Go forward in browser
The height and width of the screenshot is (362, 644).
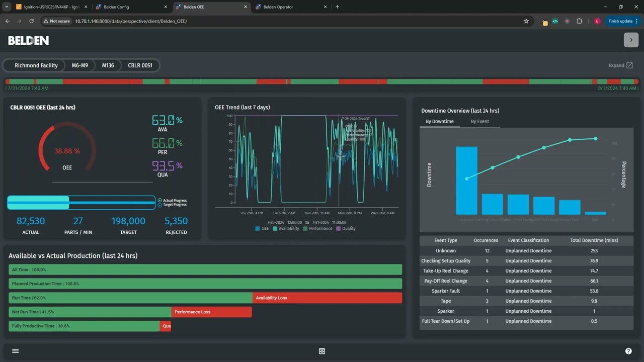19,21
